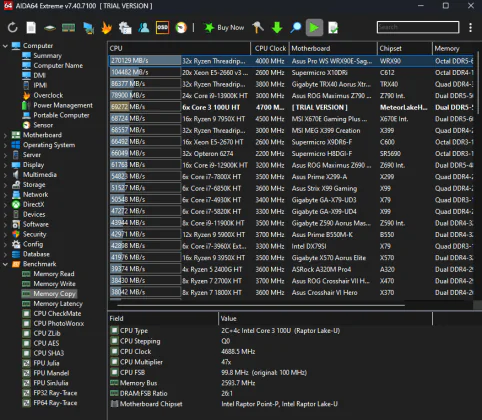Click the Refresh toolbar icon
Viewport: 482px width, 420px height.
[x=13, y=28]
